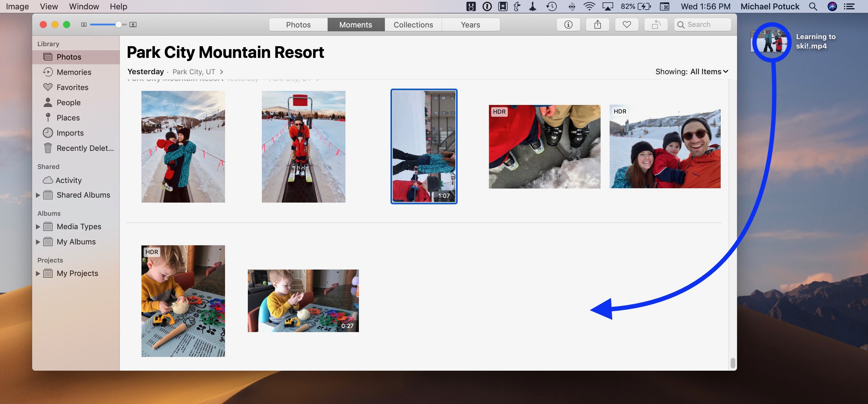Select the HDR ski boots photo
The height and width of the screenshot is (404, 868).
[x=544, y=146]
